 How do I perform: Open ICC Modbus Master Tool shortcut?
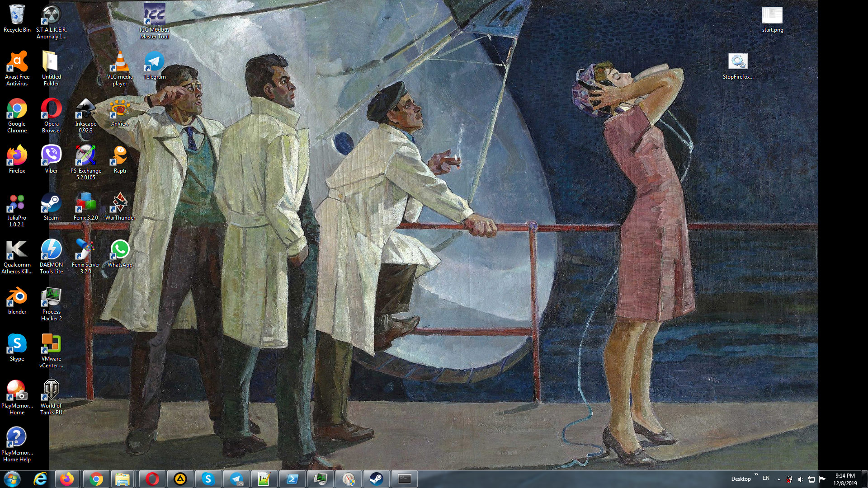click(x=154, y=22)
